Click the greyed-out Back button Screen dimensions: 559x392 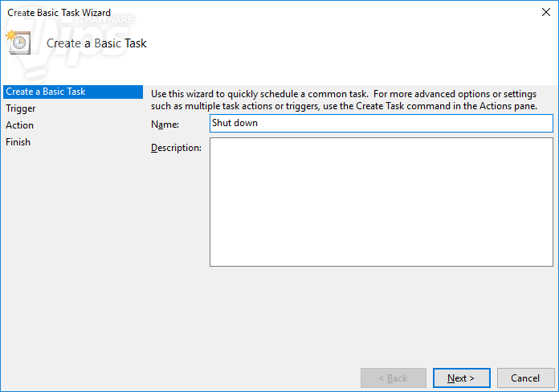(x=393, y=378)
